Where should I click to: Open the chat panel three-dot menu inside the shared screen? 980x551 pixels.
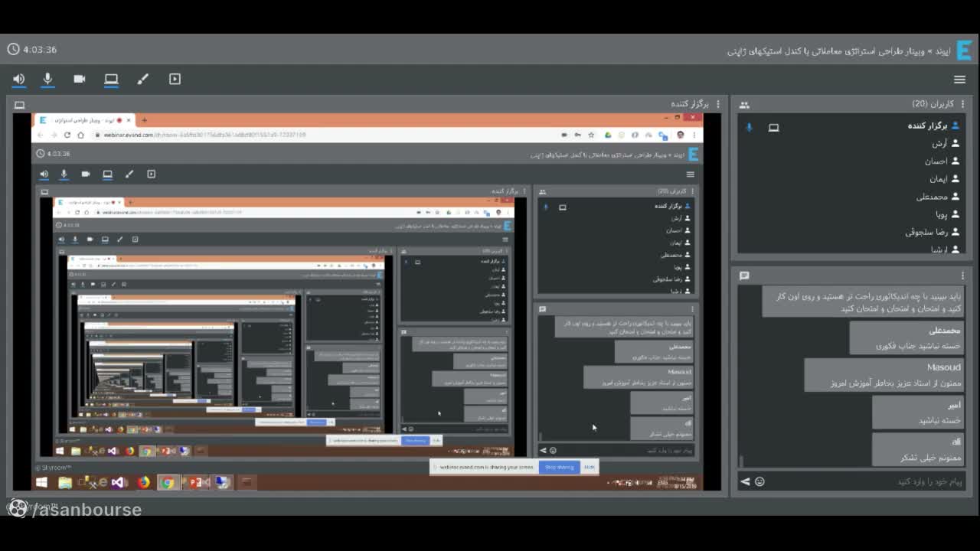tap(692, 309)
